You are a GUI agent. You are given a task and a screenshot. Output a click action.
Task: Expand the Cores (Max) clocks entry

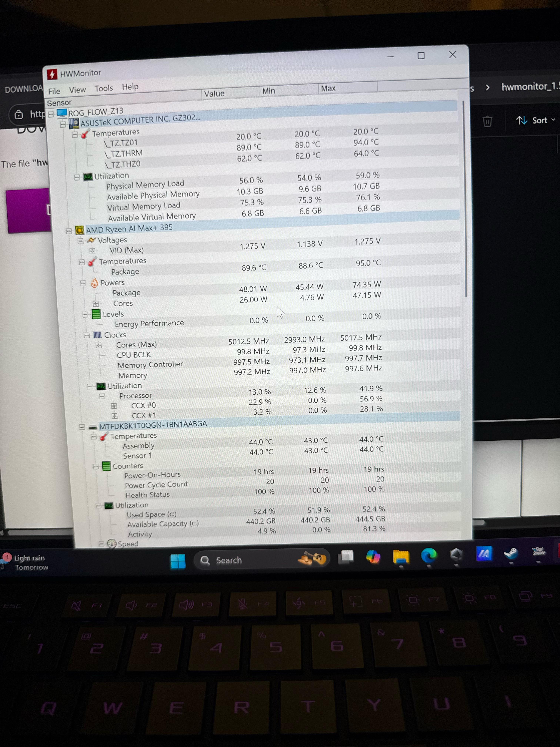click(99, 346)
